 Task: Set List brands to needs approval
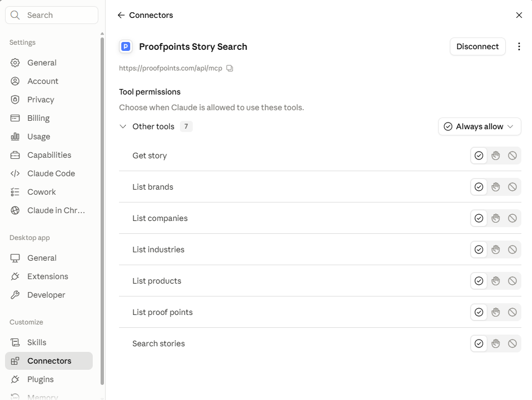496,187
